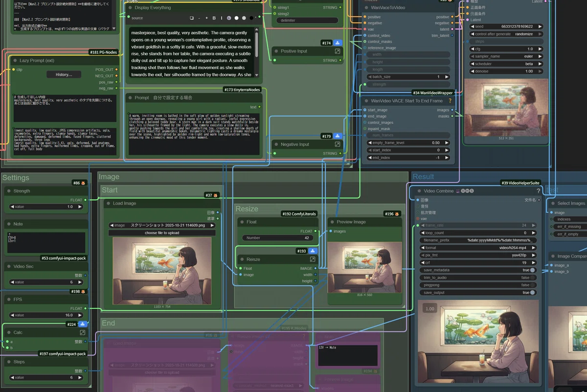Viewport: 587px width, 392px height.
Task: Click the #173 tinyterraNodes badge
Action: [243, 89]
